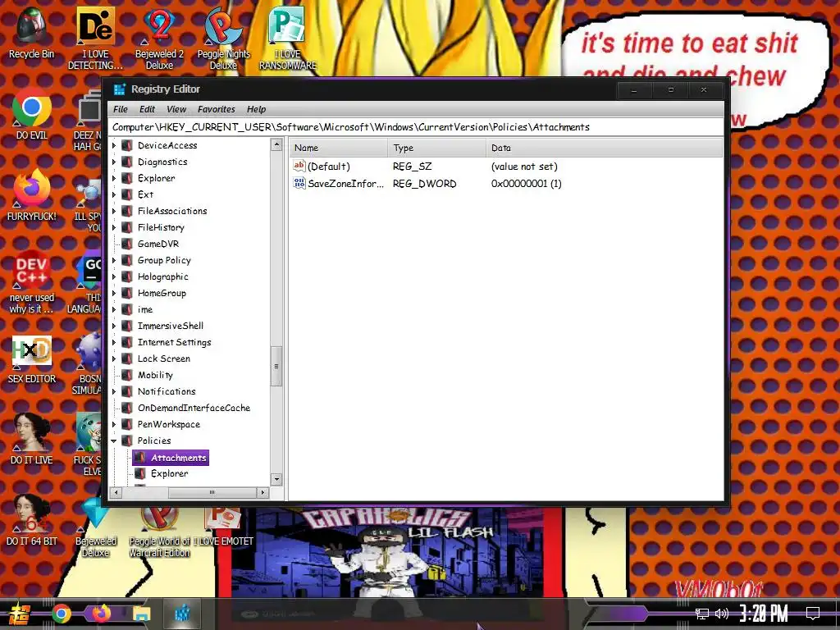Select the Notifications key
This screenshot has height=630, width=840.
pos(167,391)
